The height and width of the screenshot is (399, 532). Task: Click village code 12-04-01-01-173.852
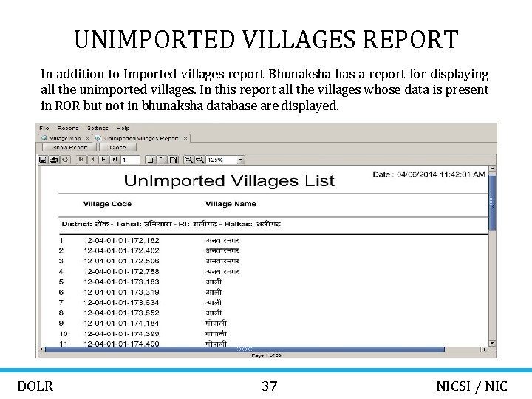(121, 313)
